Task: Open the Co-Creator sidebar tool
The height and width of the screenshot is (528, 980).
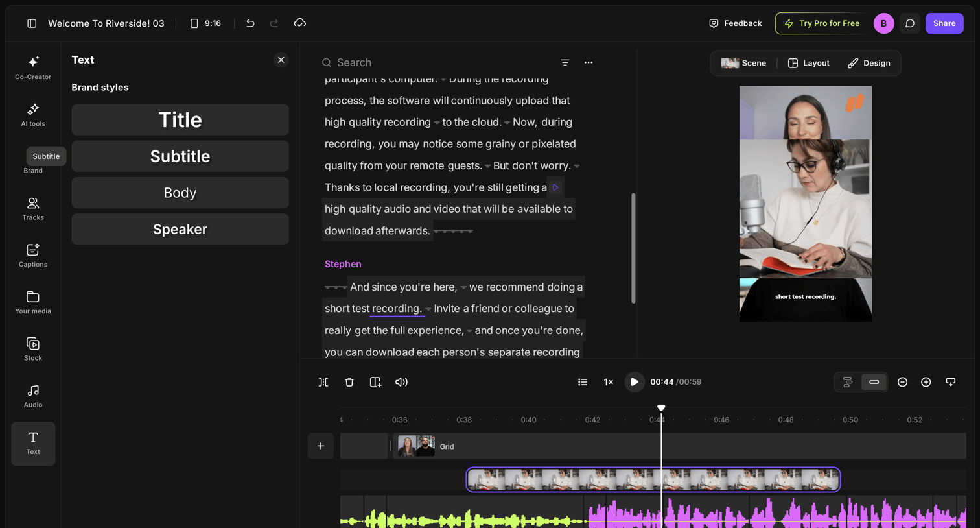Action: pyautogui.click(x=33, y=67)
